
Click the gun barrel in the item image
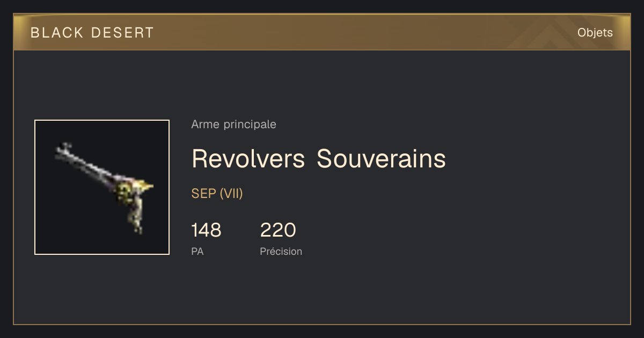pyautogui.click(x=86, y=163)
